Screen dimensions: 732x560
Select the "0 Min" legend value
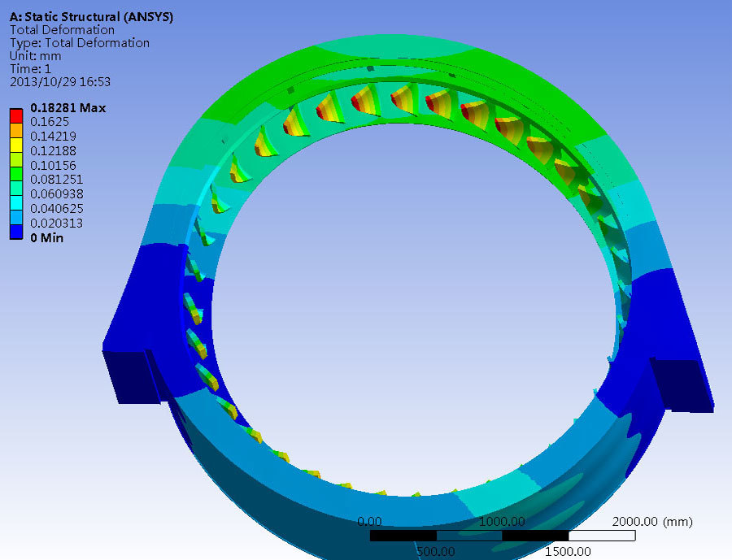46,238
